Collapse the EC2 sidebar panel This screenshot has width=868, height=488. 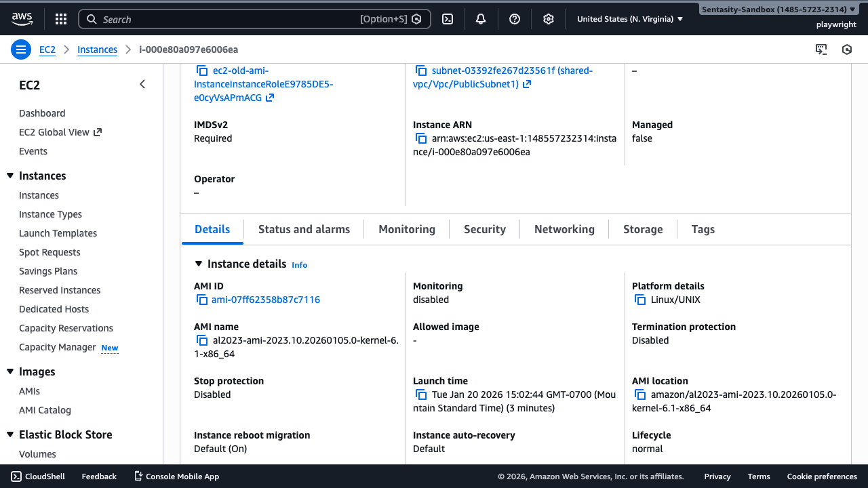pos(142,84)
